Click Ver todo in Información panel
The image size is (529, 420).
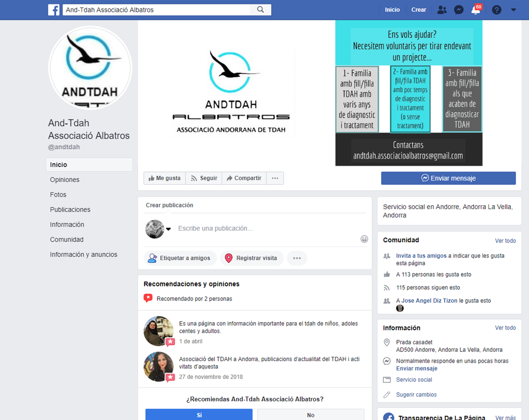505,328
